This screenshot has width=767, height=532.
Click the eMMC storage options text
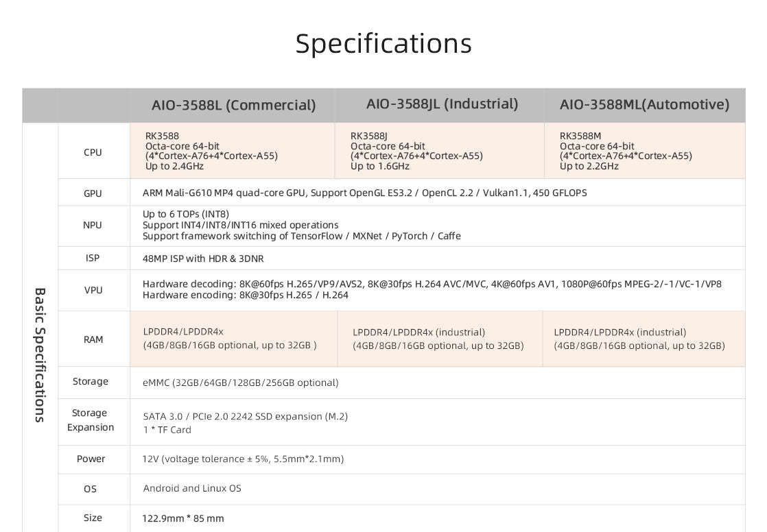(x=240, y=383)
